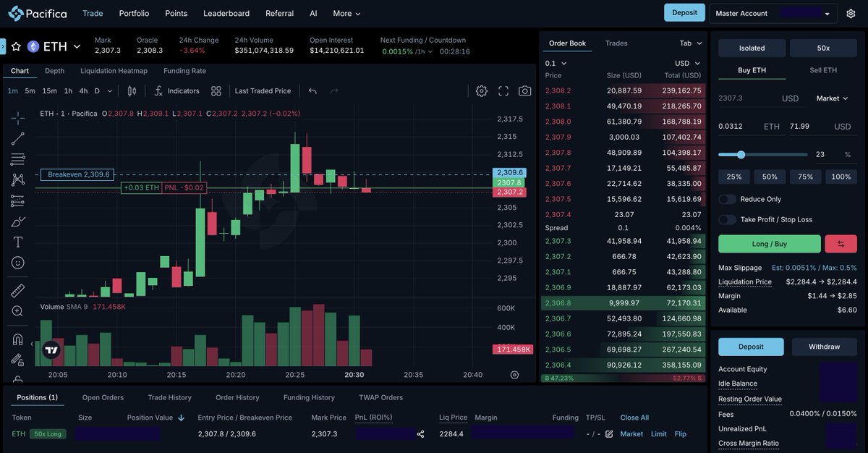Open the Fibonacci retracement tool
The image size is (868, 453).
pyautogui.click(x=17, y=159)
